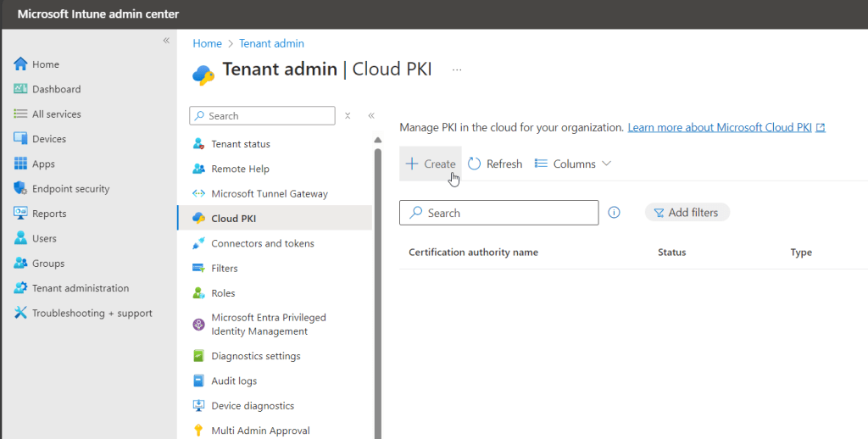
Task: Click the Devices icon in left navigation
Action: (21, 139)
